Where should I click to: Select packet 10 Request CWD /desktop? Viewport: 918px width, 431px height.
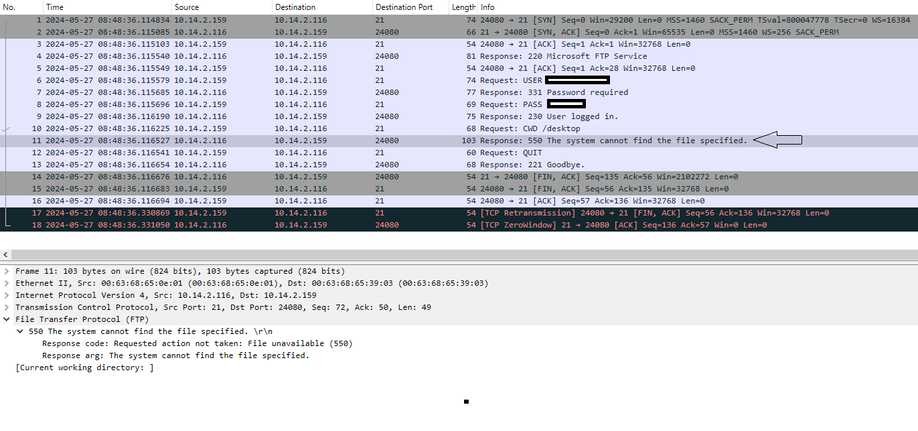click(x=459, y=128)
